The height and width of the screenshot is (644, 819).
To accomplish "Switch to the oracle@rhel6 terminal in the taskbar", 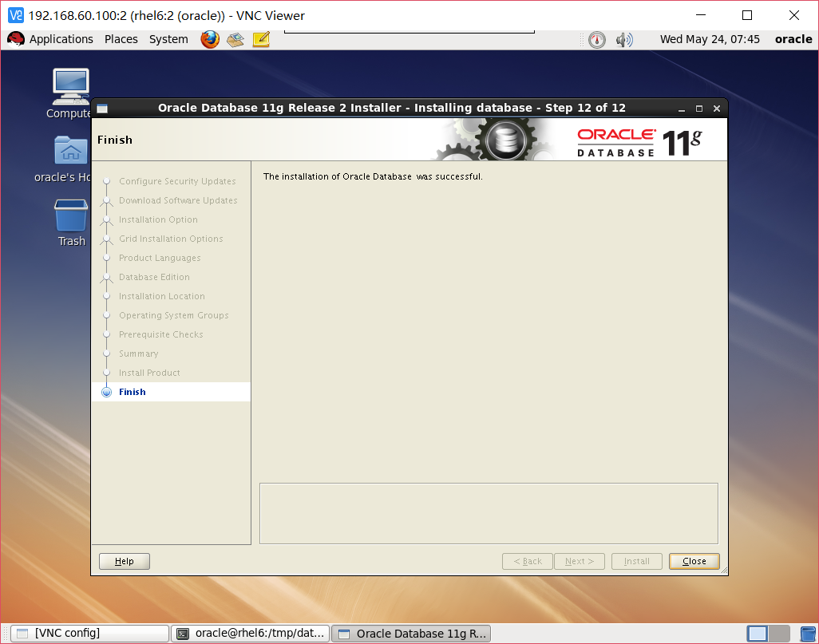I will pyautogui.click(x=254, y=633).
